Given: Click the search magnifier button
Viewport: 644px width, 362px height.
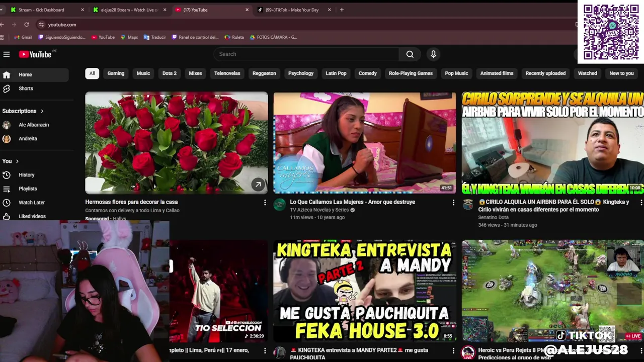Looking at the screenshot, I should pyautogui.click(x=410, y=54).
